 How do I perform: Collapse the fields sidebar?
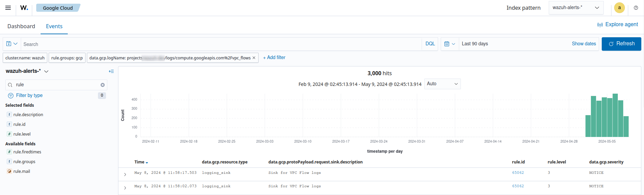pos(111,71)
